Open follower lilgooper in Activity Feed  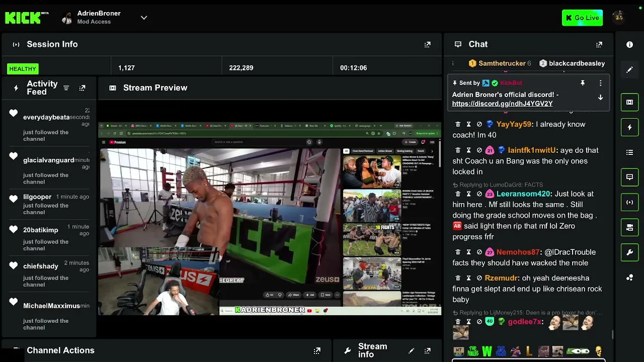[37, 197]
